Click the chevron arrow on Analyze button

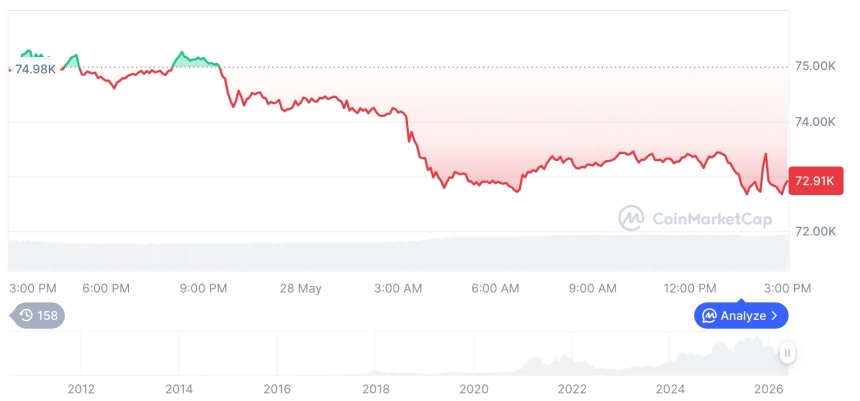pos(774,316)
